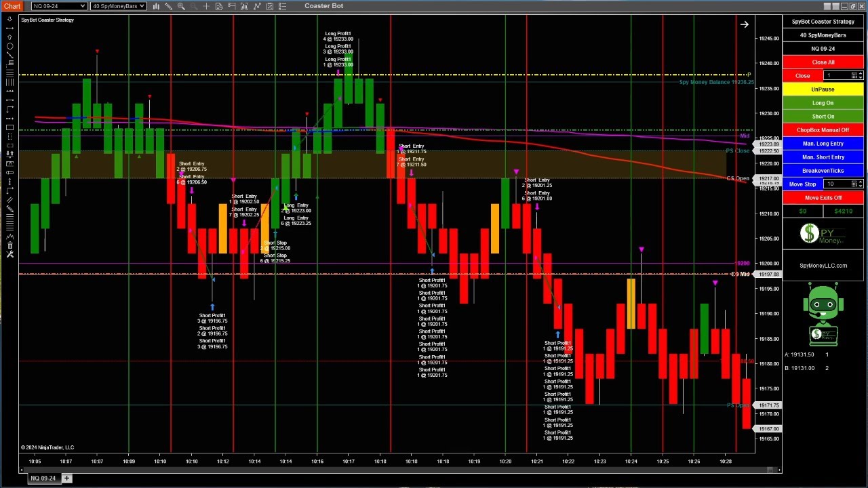Click the Close All button

click(x=823, y=62)
